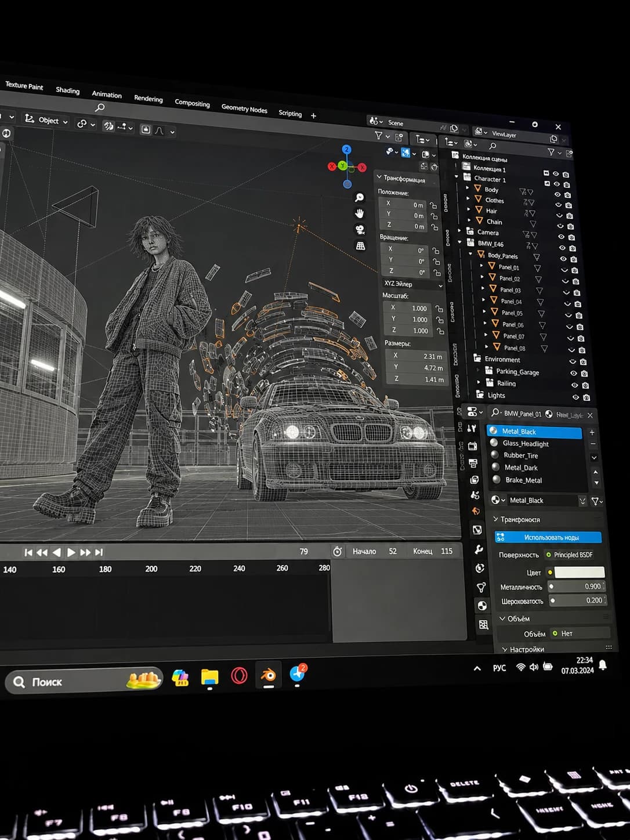Switch to the Compositing workspace tab
The image size is (630, 840).
click(x=192, y=103)
